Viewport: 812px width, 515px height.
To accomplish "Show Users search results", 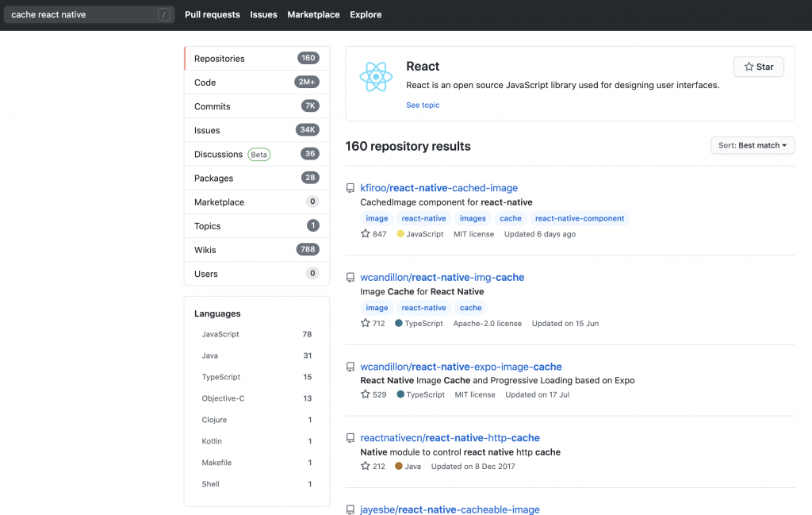I will pyautogui.click(x=257, y=274).
